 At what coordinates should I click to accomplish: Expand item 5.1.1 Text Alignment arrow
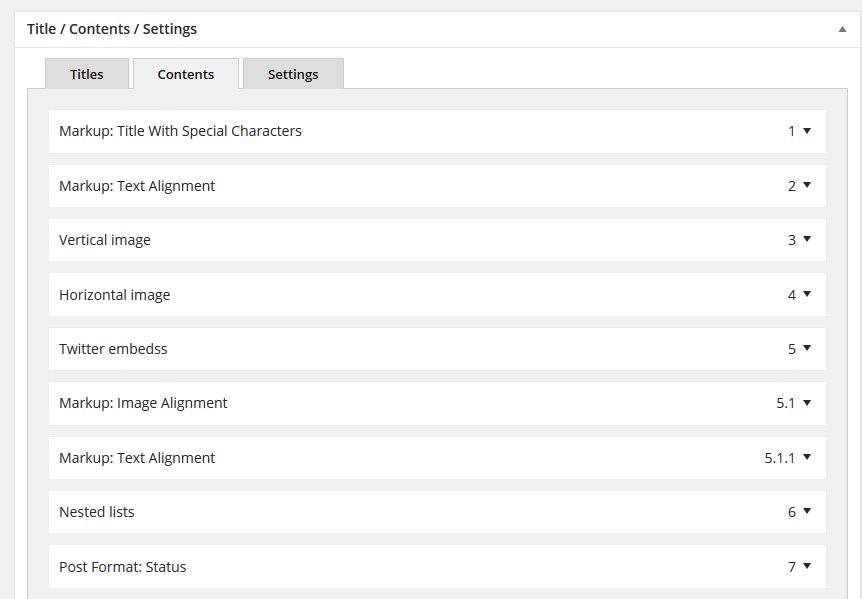(806, 458)
